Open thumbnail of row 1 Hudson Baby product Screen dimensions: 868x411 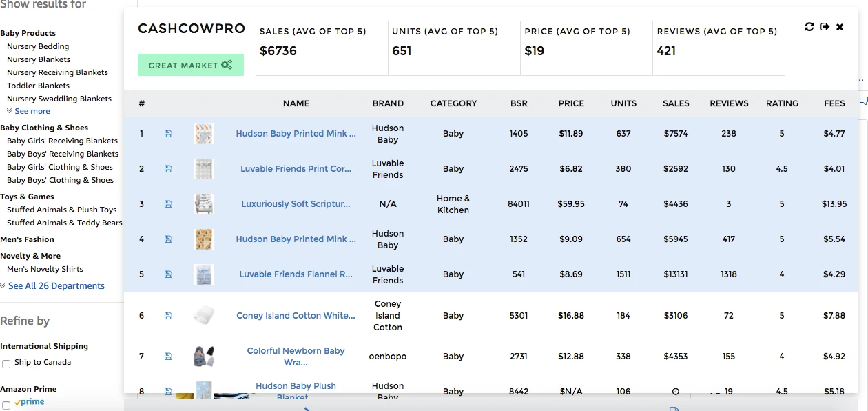tap(204, 134)
